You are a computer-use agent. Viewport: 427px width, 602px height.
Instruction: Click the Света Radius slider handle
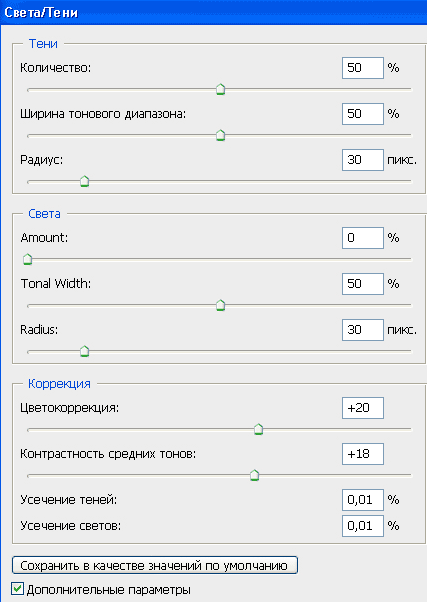84,351
